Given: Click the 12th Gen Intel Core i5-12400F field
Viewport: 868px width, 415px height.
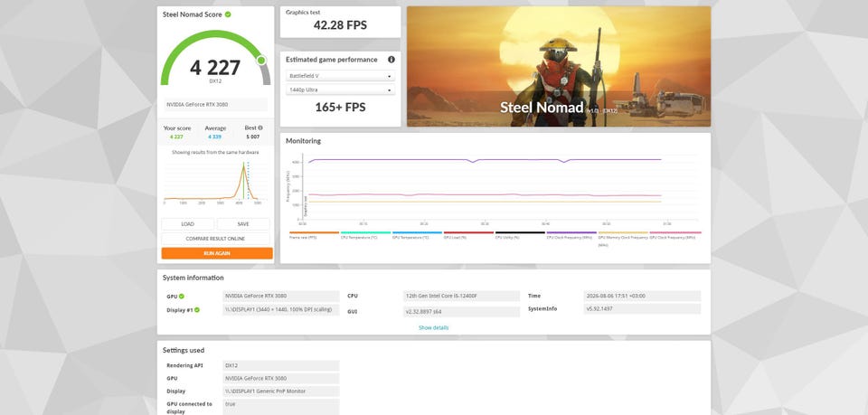Looking at the screenshot, I should [x=462, y=296].
